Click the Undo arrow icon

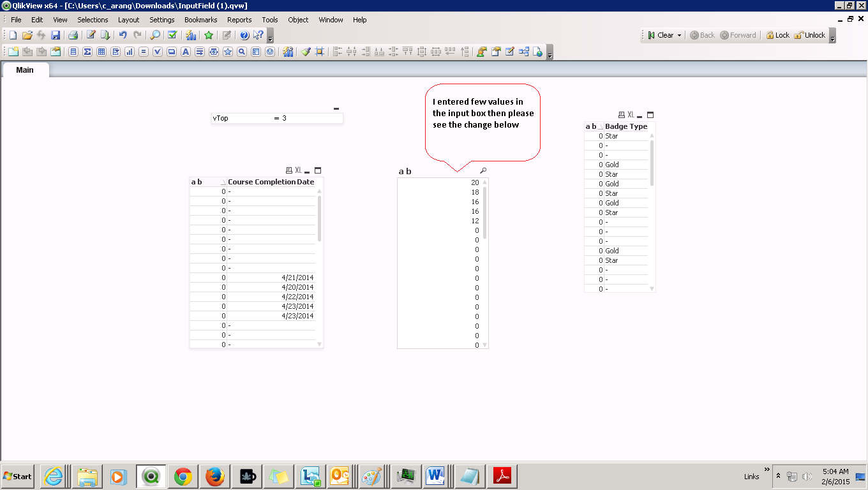[x=123, y=35]
